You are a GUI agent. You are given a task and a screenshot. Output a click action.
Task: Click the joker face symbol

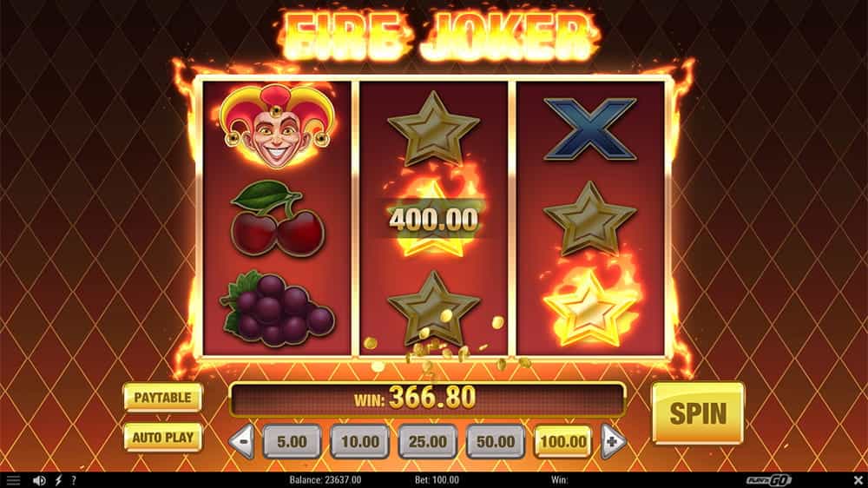277,126
